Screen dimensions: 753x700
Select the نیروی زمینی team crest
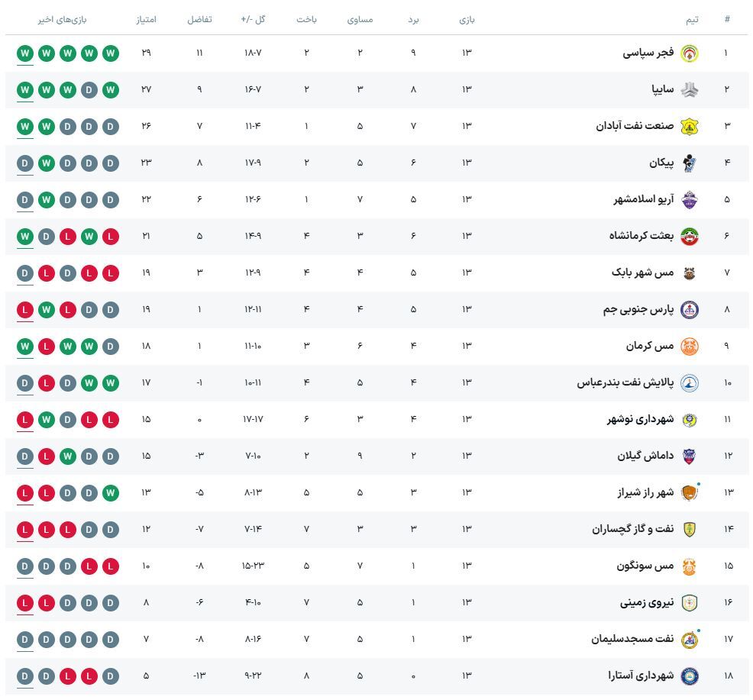pyautogui.click(x=689, y=602)
